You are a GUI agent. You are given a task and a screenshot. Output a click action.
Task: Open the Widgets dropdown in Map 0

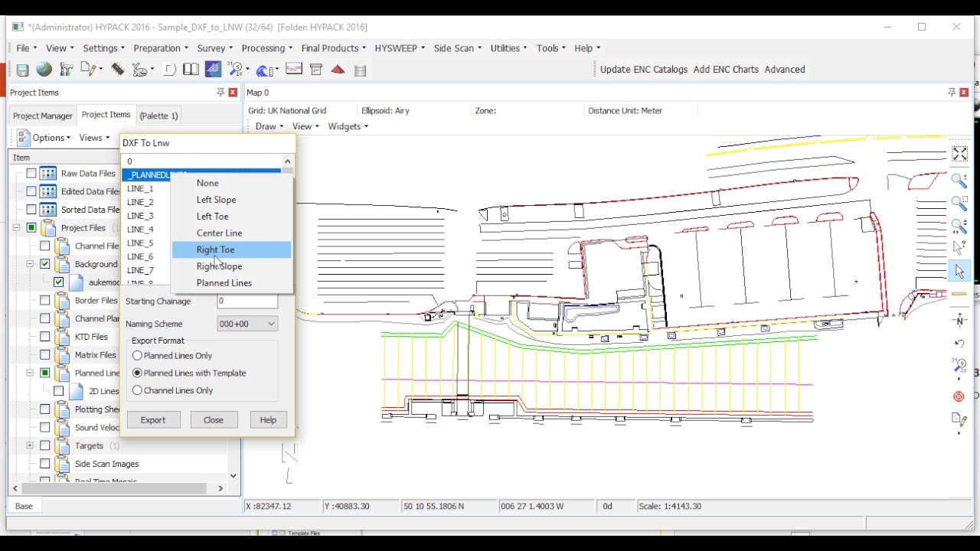348,126
